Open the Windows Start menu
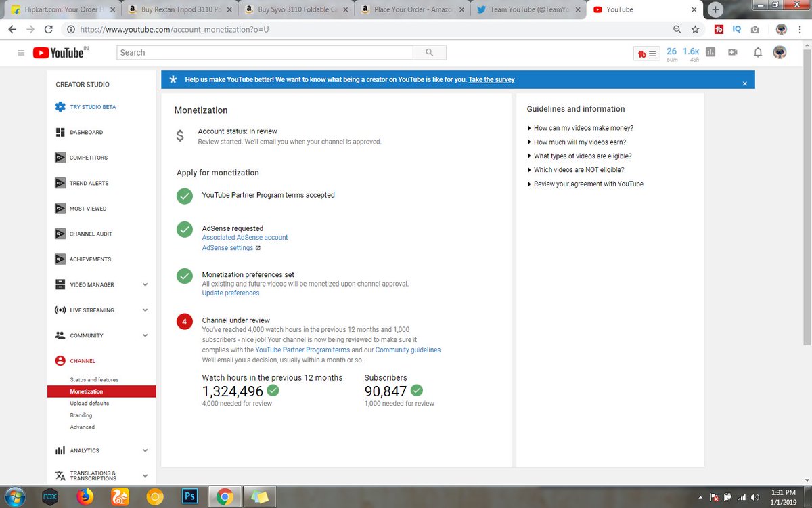 [x=15, y=496]
